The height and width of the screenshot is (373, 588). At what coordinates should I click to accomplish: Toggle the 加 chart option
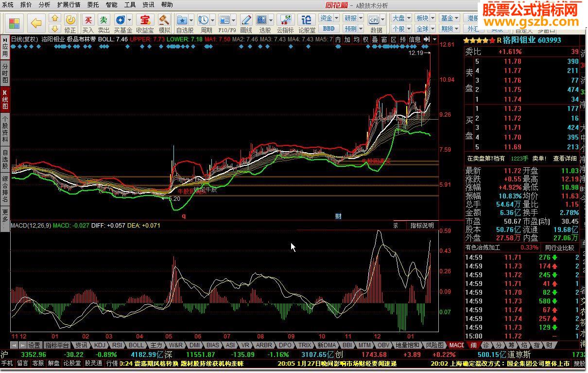(x=347, y=39)
